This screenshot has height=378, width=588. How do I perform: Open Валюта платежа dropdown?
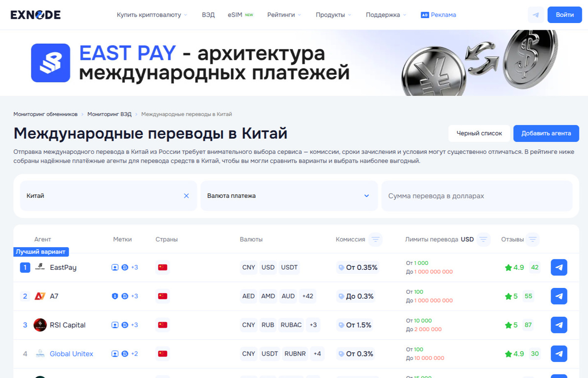[289, 196]
